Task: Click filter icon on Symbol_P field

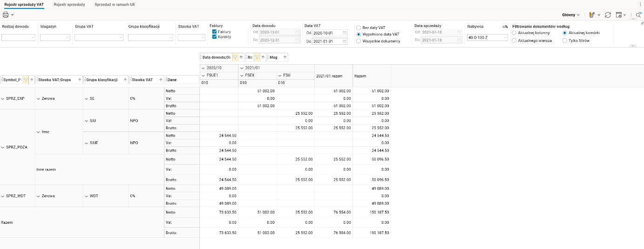Action: click(x=26, y=80)
